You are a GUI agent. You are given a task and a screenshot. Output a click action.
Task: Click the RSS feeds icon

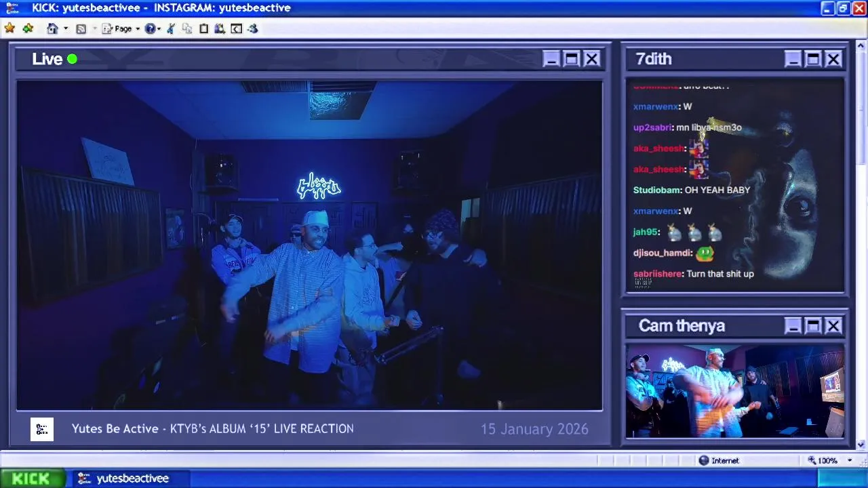[81, 28]
